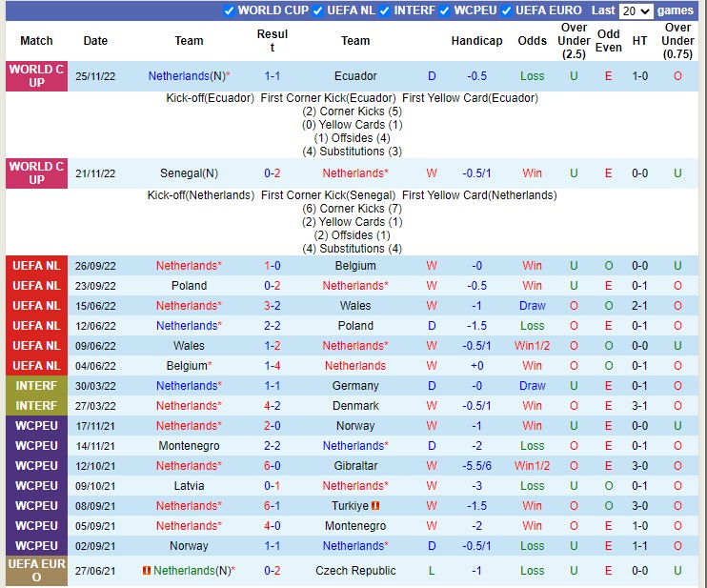Click the Over Under (2.5) column header

click(574, 41)
